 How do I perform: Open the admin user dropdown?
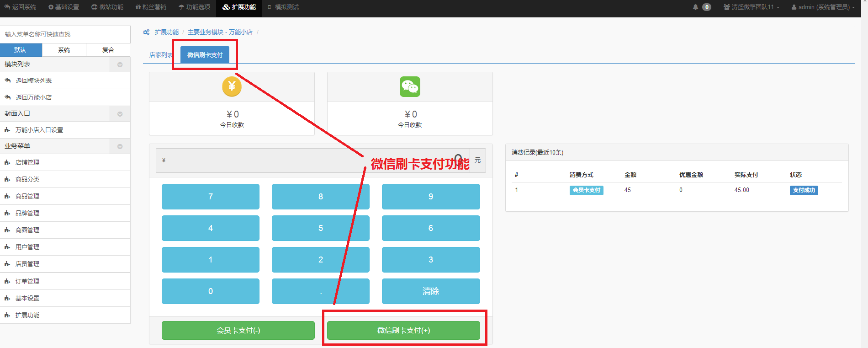pyautogui.click(x=823, y=7)
